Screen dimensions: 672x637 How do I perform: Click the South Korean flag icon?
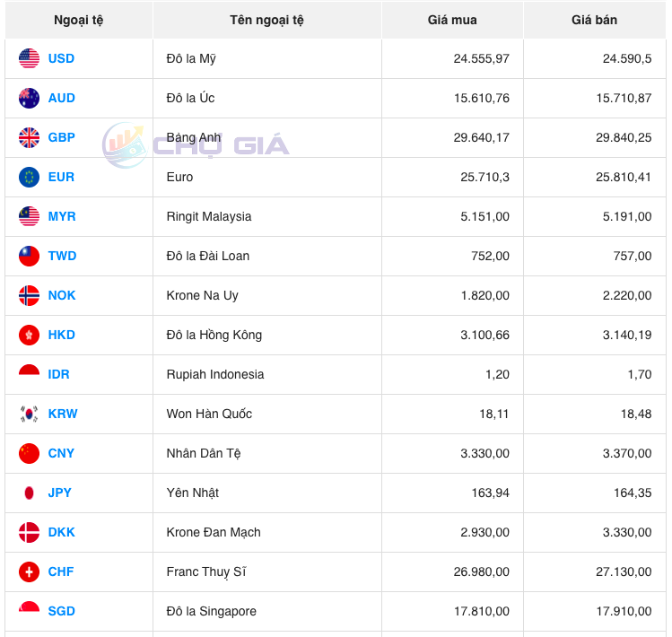(29, 414)
